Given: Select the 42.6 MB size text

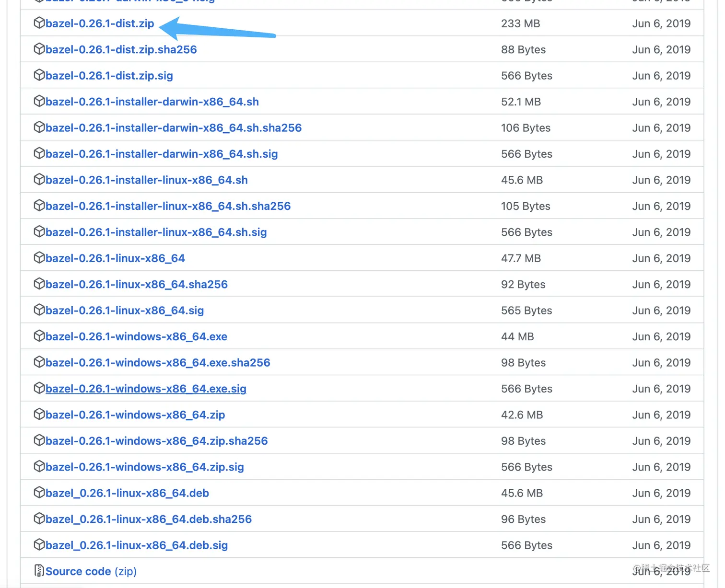Looking at the screenshot, I should tap(522, 415).
